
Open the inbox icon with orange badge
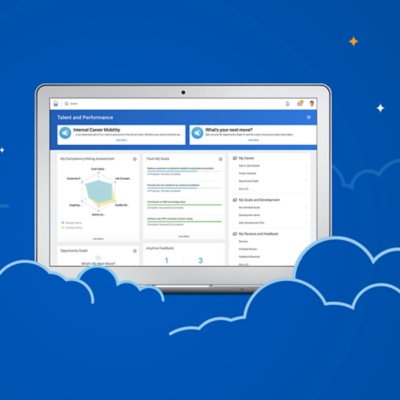pos(300,104)
